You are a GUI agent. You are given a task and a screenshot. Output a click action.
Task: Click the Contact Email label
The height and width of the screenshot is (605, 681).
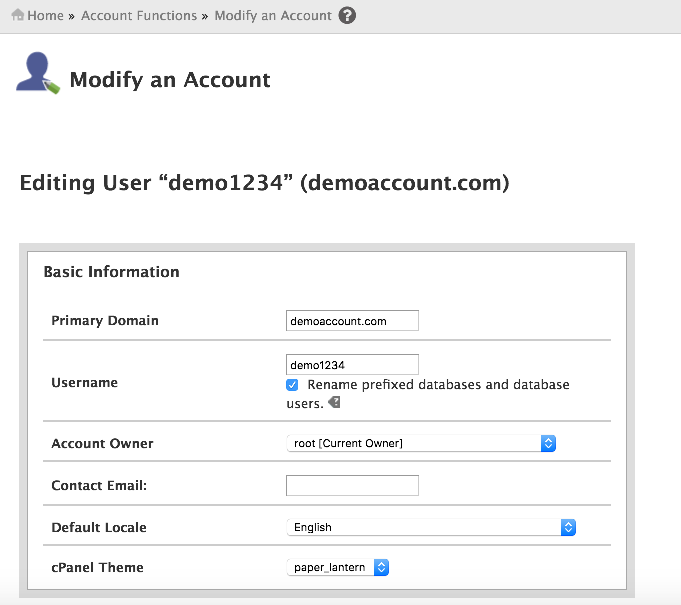(x=99, y=485)
